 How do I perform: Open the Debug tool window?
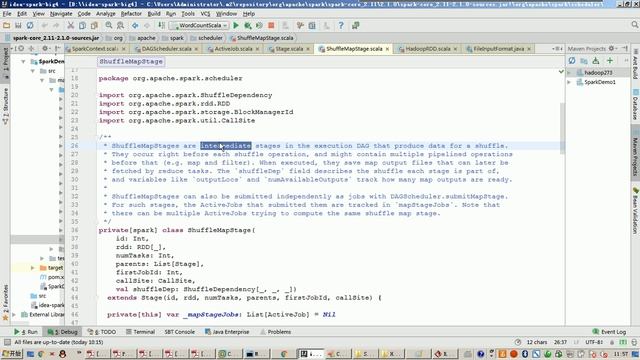[x=62, y=332]
